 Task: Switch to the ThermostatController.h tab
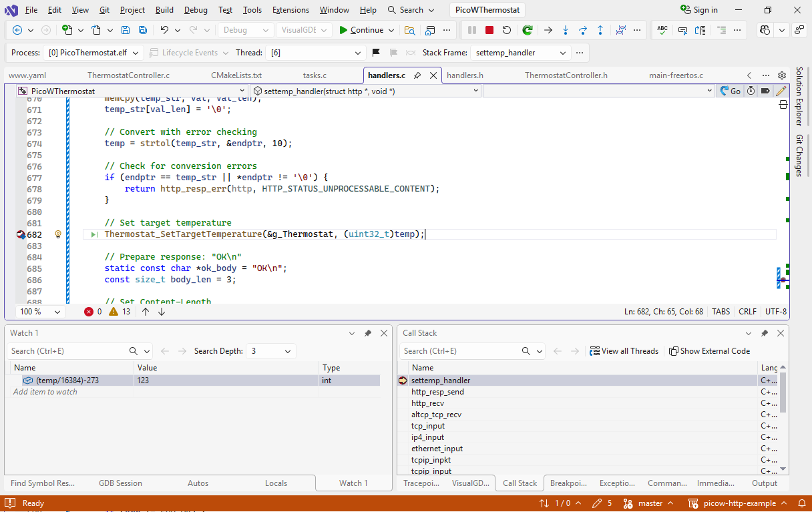[x=566, y=75]
